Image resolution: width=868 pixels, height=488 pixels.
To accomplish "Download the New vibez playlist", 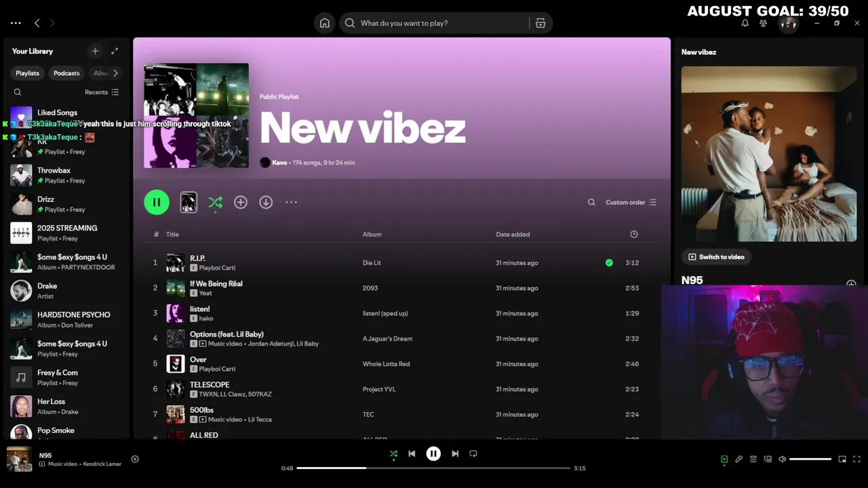I will coord(266,202).
